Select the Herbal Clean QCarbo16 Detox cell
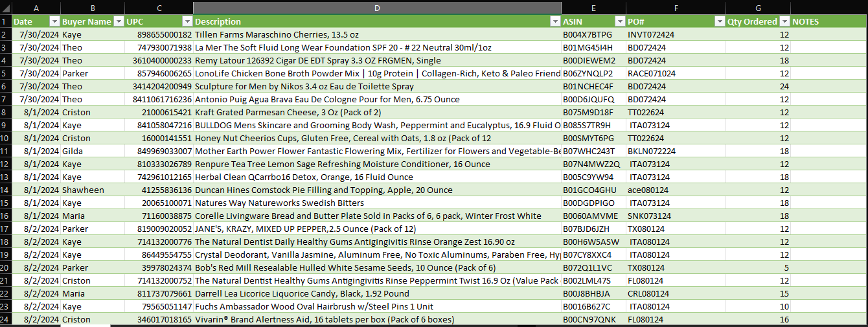 click(377, 177)
